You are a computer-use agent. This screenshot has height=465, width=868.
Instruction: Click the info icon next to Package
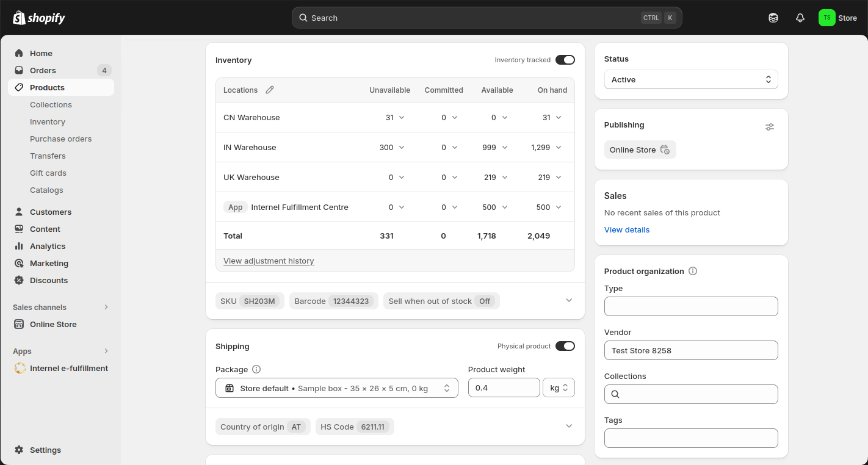256,369
